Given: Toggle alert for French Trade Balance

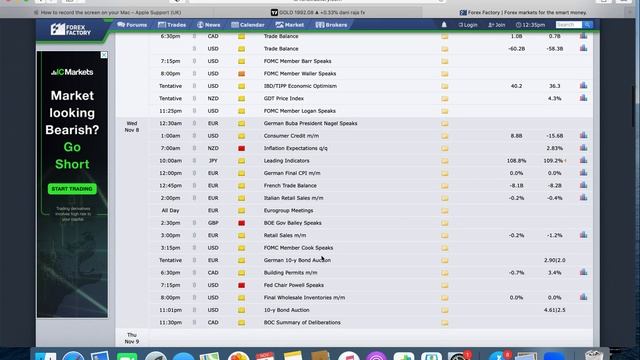Looking at the screenshot, I should 194,186.
